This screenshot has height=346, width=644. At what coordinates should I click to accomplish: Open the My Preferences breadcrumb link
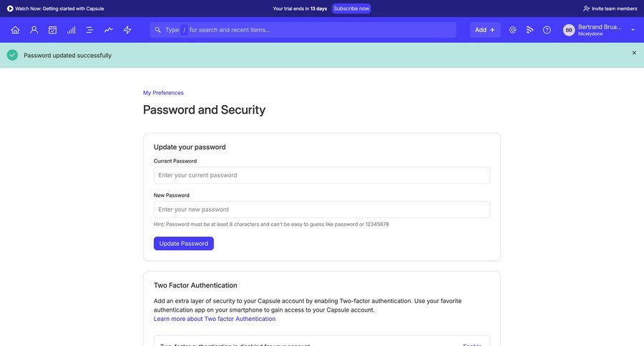(163, 93)
